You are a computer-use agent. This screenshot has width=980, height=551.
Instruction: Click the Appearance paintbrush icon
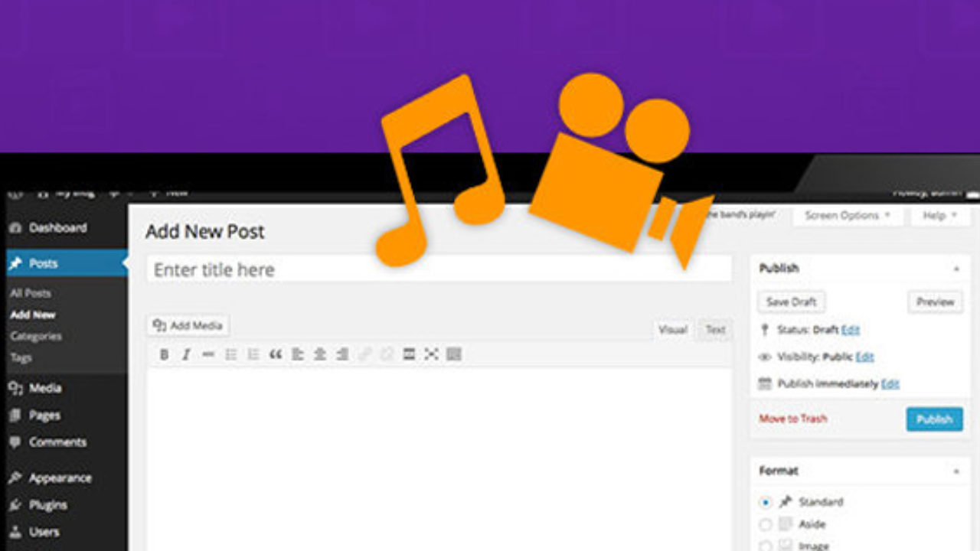[x=15, y=478]
